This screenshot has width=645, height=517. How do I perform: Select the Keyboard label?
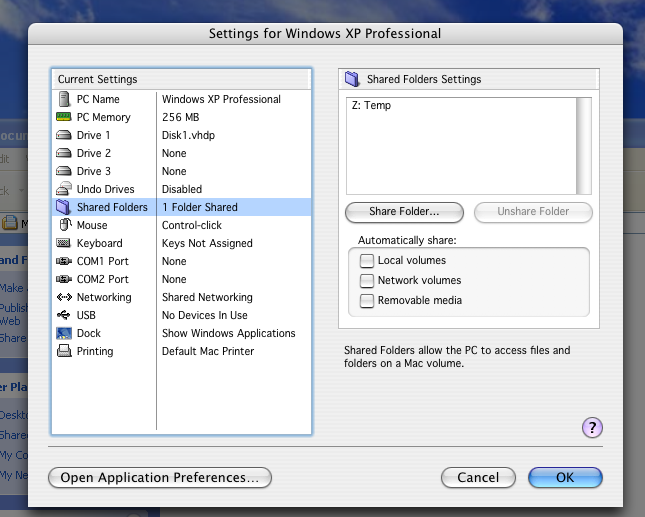pyautogui.click(x=100, y=243)
